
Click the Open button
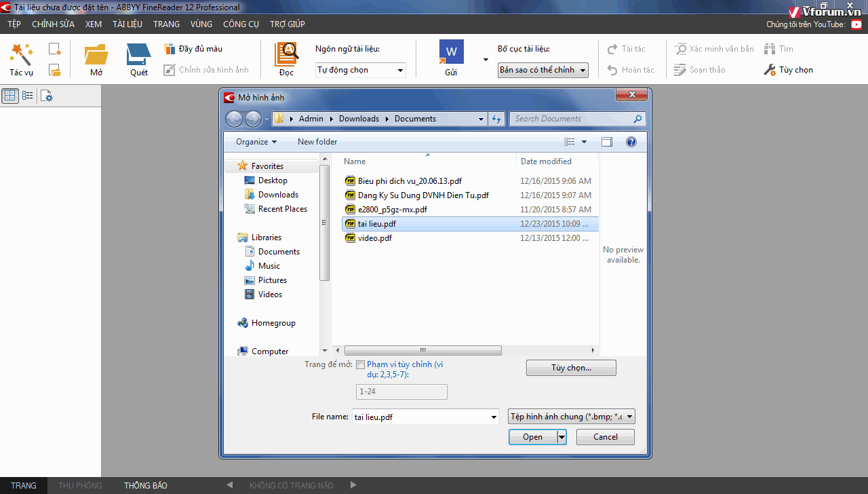point(532,437)
